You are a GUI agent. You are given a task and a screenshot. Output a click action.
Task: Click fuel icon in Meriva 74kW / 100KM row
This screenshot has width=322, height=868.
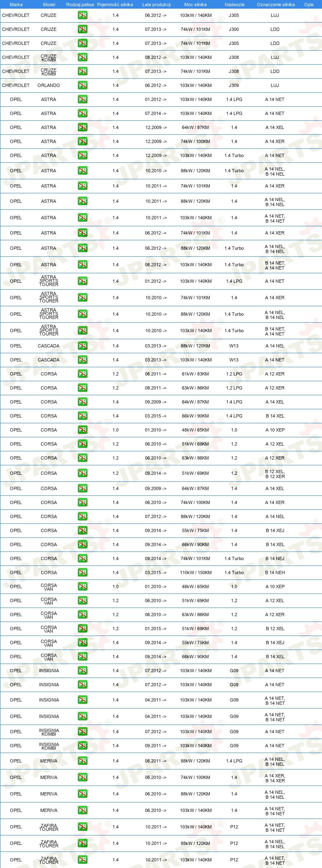click(83, 777)
